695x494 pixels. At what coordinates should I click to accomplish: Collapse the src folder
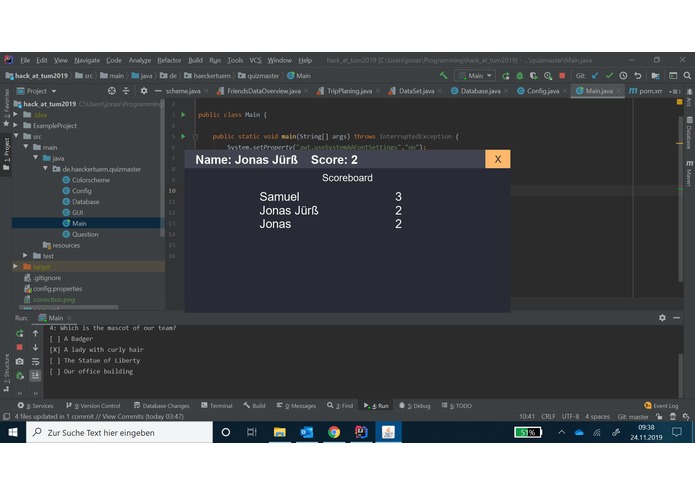(16, 136)
